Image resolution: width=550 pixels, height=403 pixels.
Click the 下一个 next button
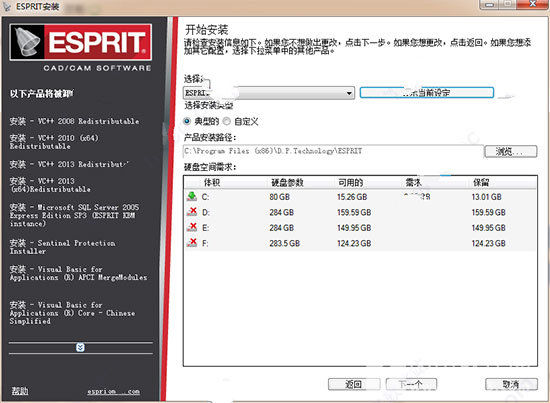point(411,384)
